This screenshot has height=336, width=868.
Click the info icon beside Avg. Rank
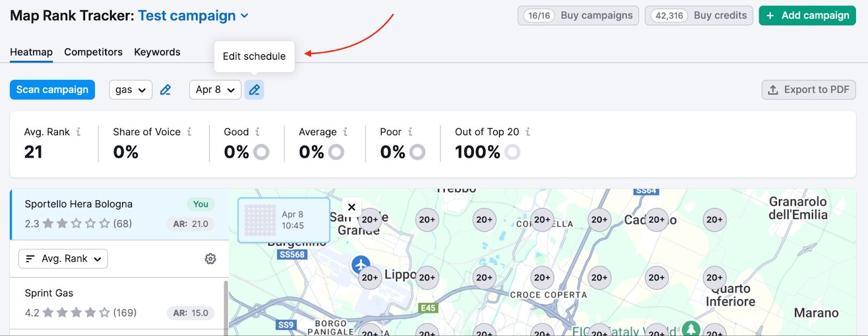pyautogui.click(x=79, y=131)
